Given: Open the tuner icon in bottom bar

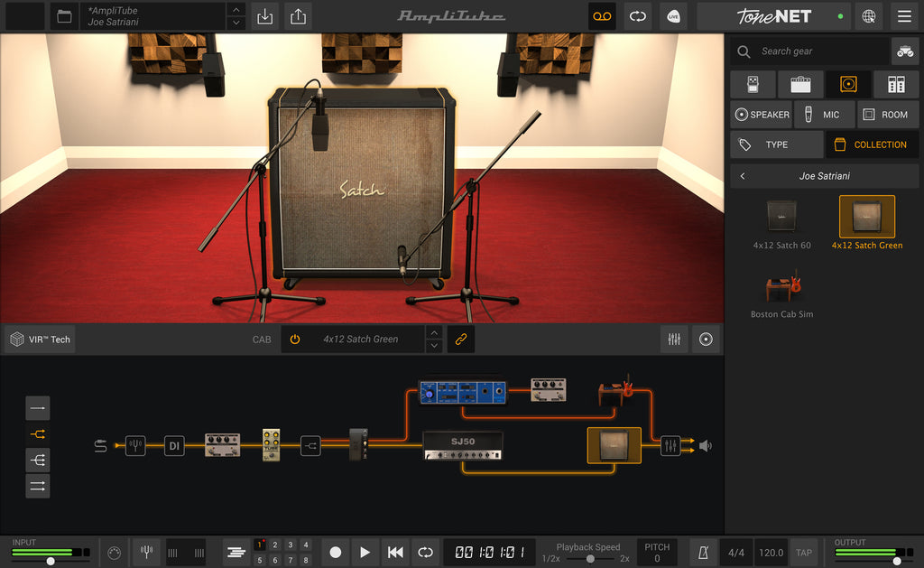Looking at the screenshot, I should coord(147,553).
